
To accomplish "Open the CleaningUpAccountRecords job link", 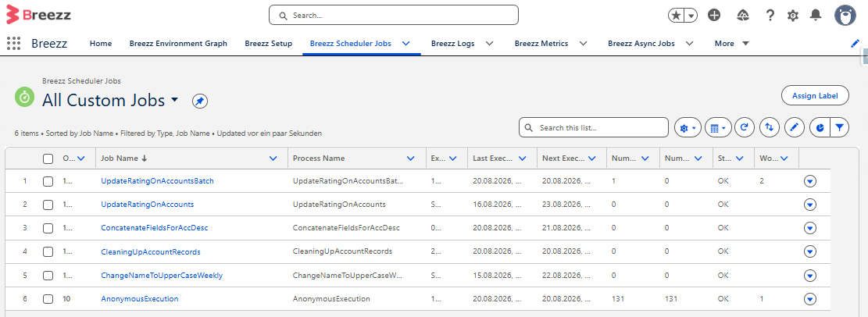I will click(151, 251).
